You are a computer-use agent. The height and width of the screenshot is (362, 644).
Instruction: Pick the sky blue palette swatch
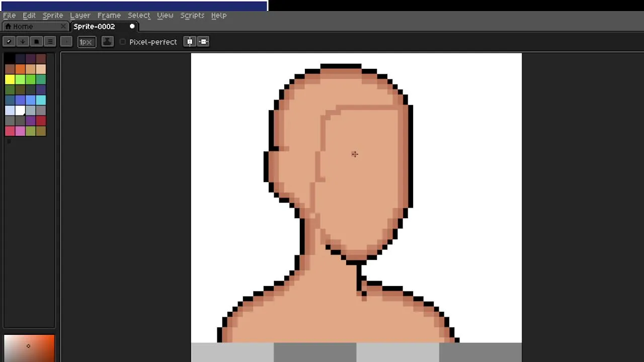[x=31, y=100]
